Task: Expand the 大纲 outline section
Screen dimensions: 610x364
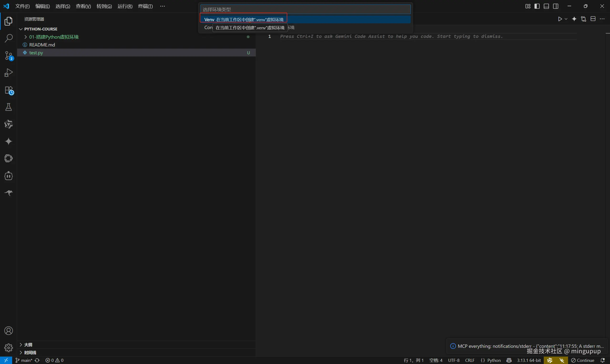Action: click(x=28, y=345)
